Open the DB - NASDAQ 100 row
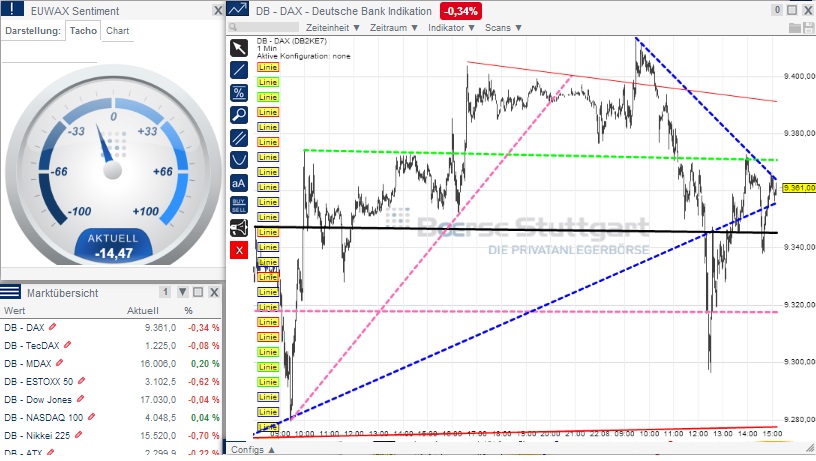The width and height of the screenshot is (816, 461). coord(111,417)
